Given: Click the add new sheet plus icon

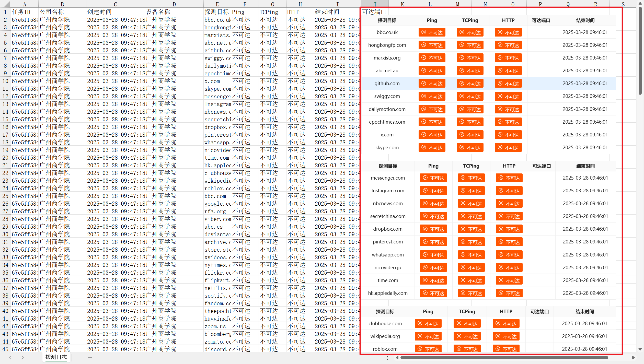Looking at the screenshot, I should 90,358.
